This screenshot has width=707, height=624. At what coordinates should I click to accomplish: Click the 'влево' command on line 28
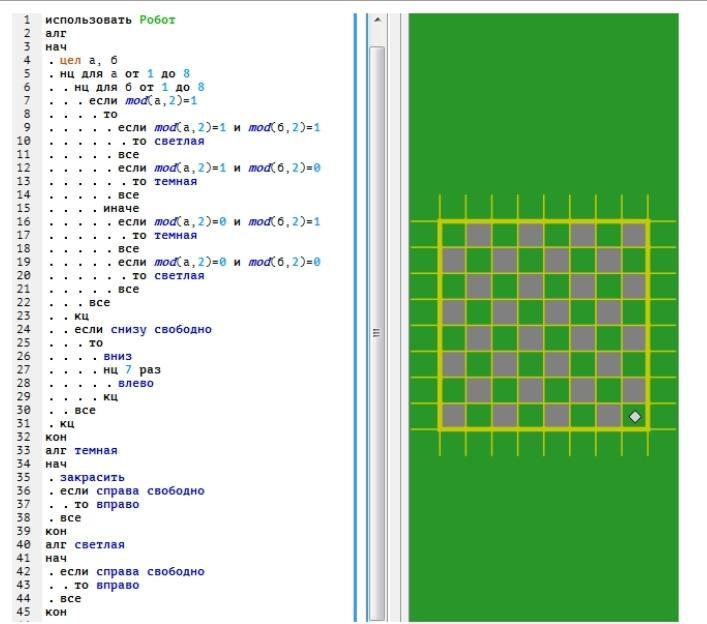pyautogui.click(x=135, y=383)
